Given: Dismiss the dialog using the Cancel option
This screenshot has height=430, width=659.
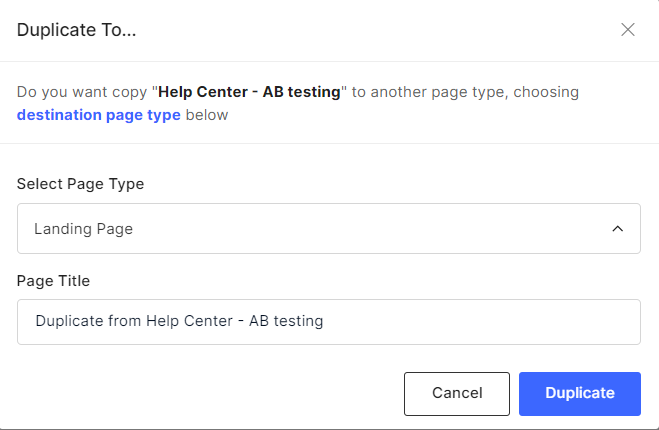Looking at the screenshot, I should point(457,393).
